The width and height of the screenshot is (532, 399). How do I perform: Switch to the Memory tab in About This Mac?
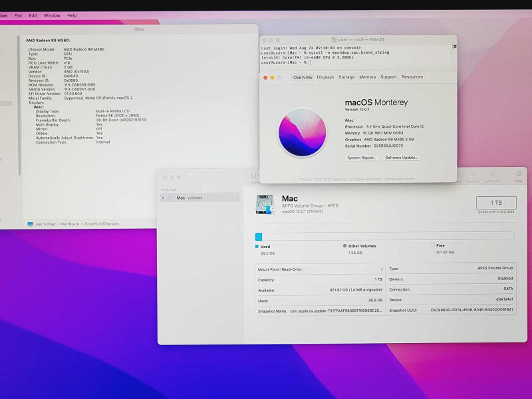click(368, 77)
